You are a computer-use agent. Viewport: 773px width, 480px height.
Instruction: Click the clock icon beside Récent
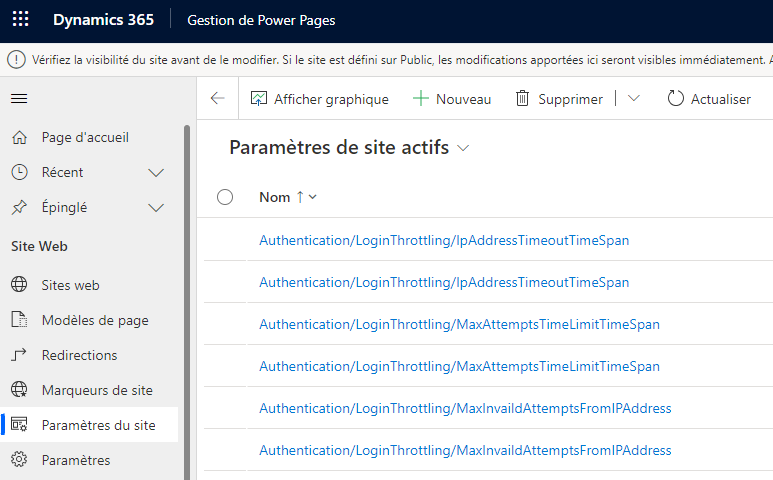point(19,172)
